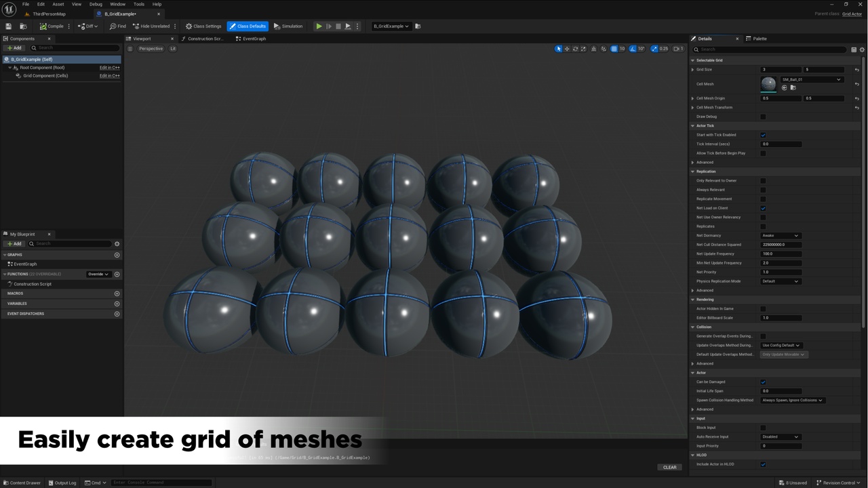The height and width of the screenshot is (488, 868).
Task: Open Class Settings
Action: pyautogui.click(x=203, y=26)
